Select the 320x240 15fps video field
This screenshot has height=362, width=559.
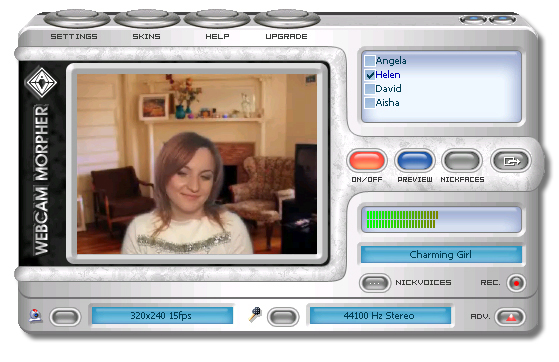162,316
